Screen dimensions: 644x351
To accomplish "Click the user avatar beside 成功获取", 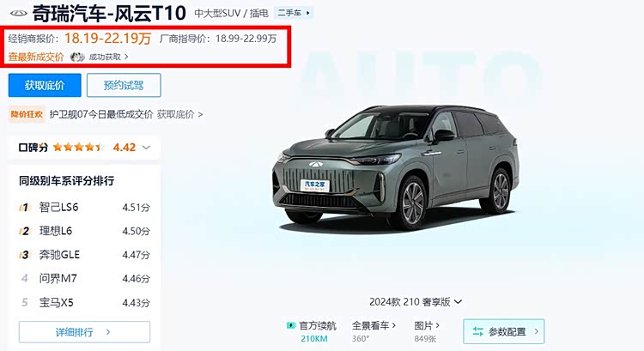I will 77,57.
